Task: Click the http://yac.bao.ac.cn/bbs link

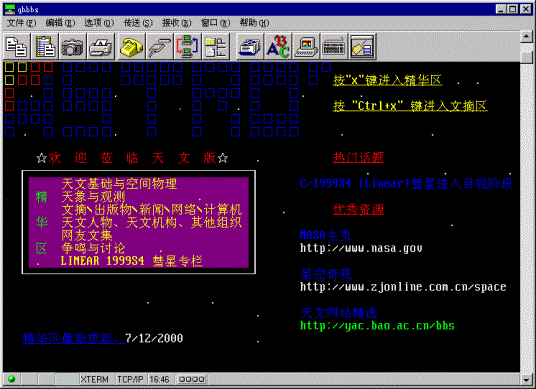Action: click(x=377, y=326)
